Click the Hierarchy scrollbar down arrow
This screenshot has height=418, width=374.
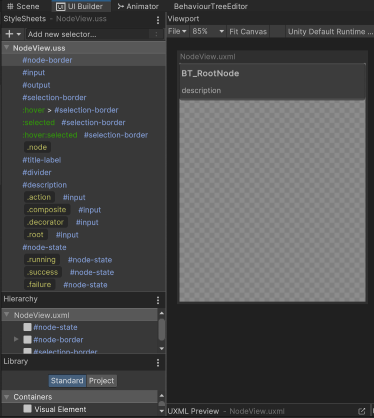162,349
